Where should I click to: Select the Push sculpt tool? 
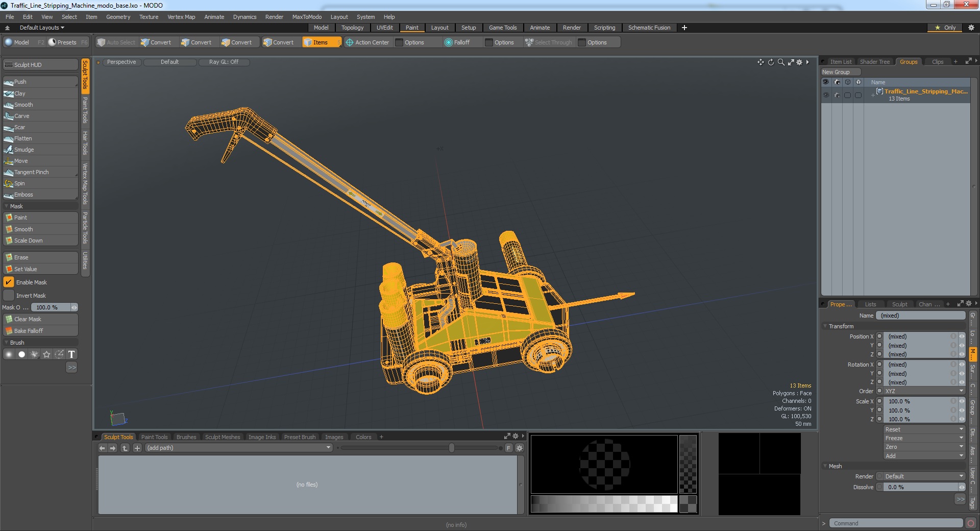[40, 82]
